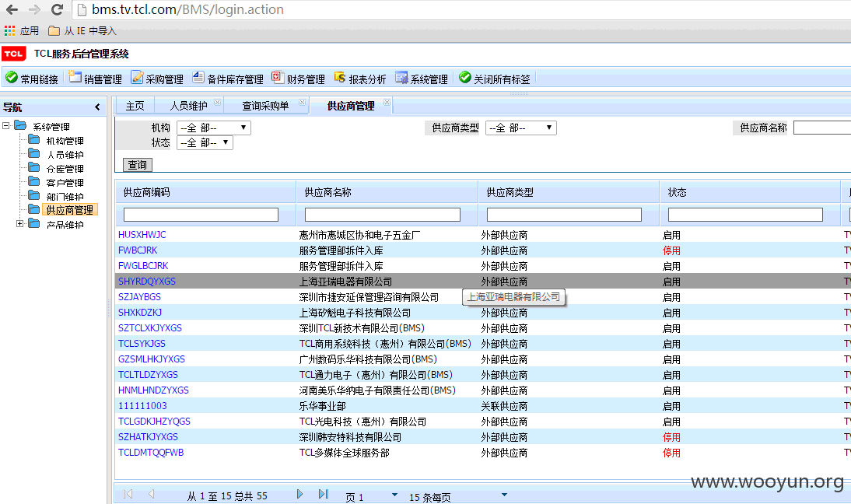Open 机构管理 in navigation tree
851x504 pixels.
click(x=65, y=141)
